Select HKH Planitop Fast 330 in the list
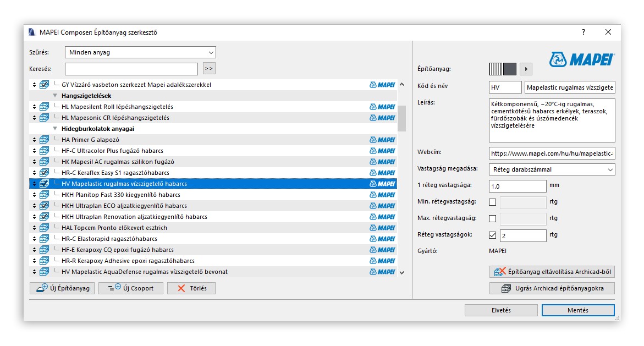 [x=121, y=195]
